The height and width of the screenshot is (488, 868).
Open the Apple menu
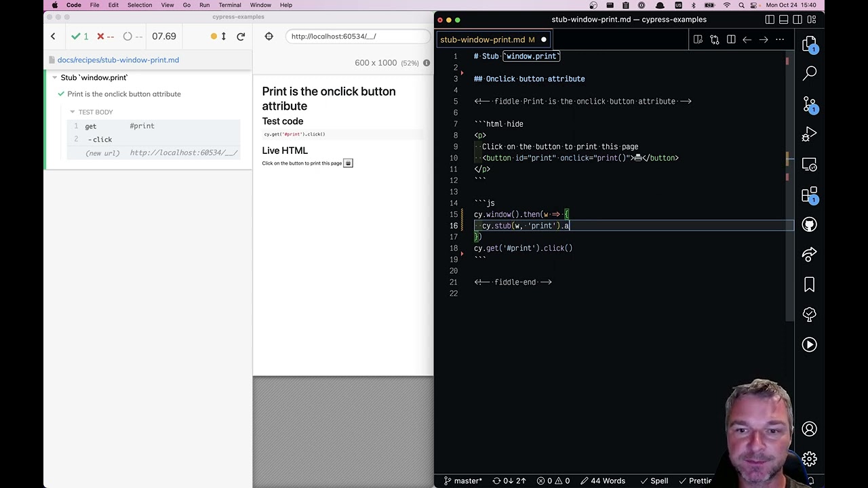[x=54, y=5]
